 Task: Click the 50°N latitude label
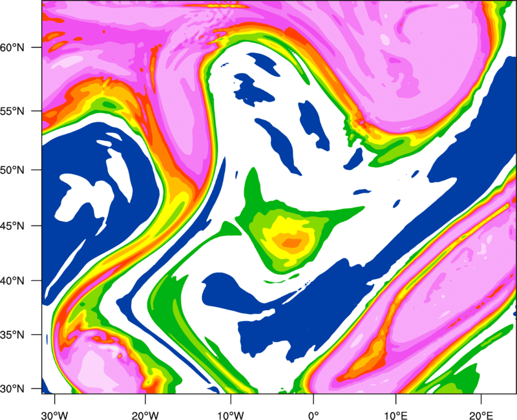click(12, 171)
